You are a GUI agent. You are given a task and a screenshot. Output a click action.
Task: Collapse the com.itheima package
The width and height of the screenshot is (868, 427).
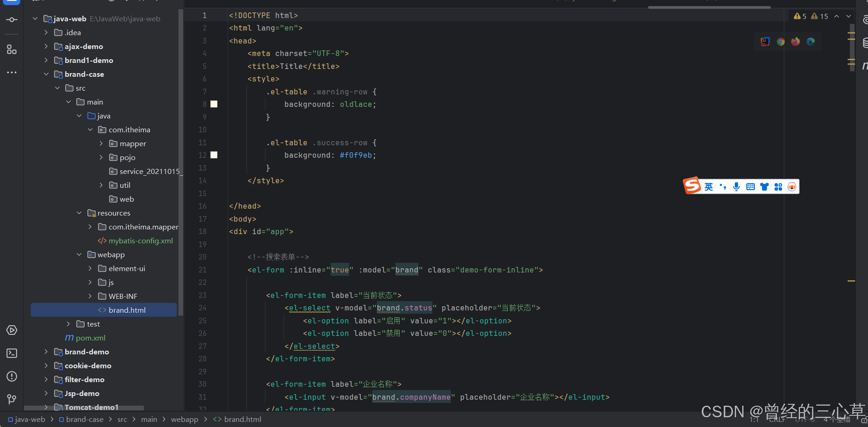pyautogui.click(x=91, y=130)
